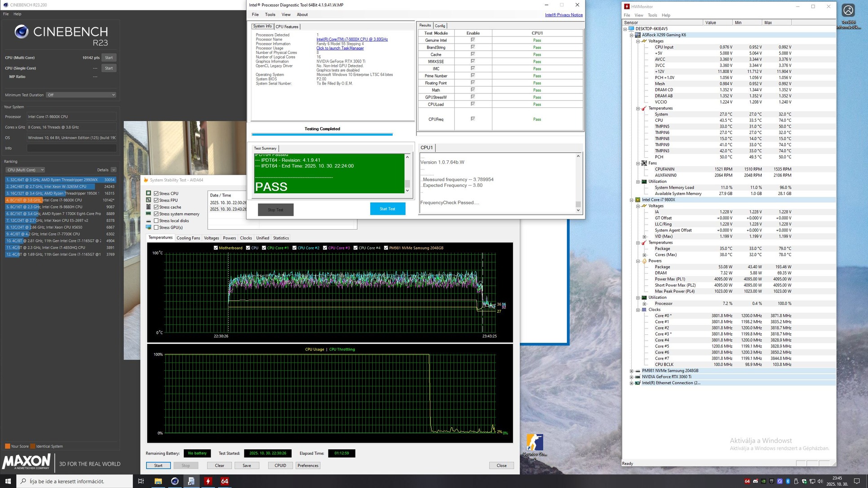
Task: Enable the Stress GPU(s) checkbox
Action: point(156,227)
